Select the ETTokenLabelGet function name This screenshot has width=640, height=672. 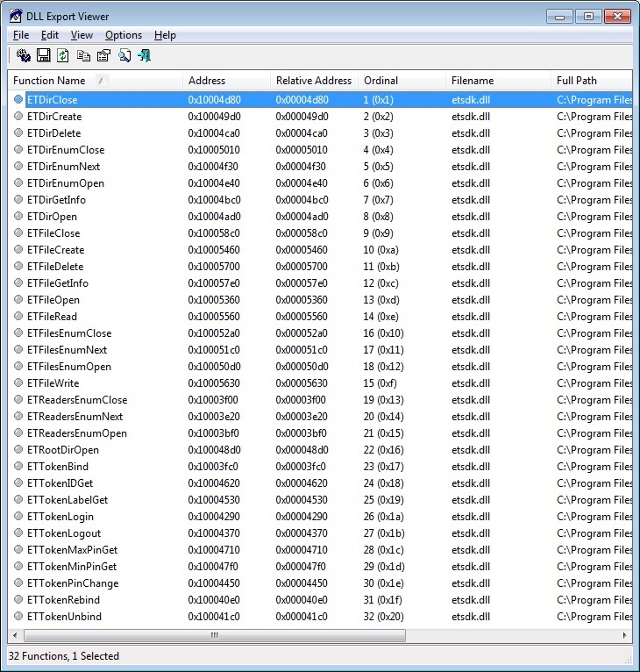click(x=68, y=500)
